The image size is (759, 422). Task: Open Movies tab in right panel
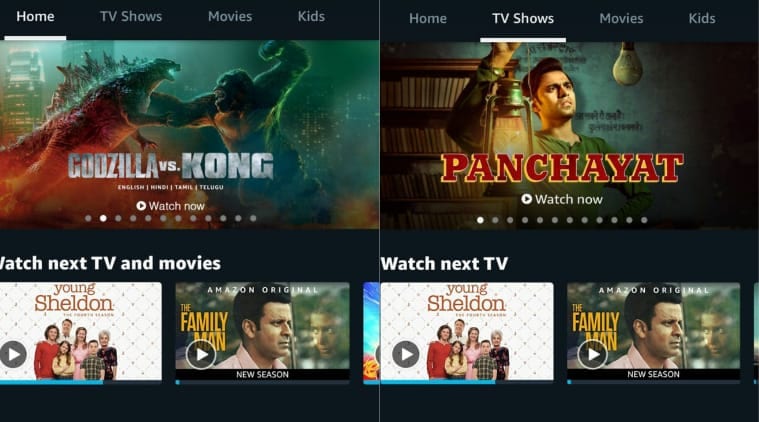pyautogui.click(x=621, y=18)
